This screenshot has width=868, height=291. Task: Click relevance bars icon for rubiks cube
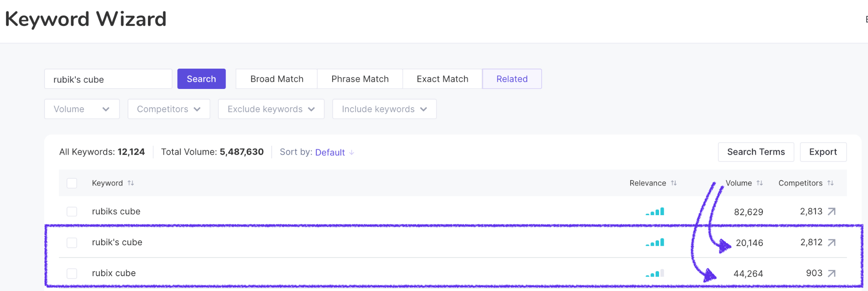tap(655, 211)
